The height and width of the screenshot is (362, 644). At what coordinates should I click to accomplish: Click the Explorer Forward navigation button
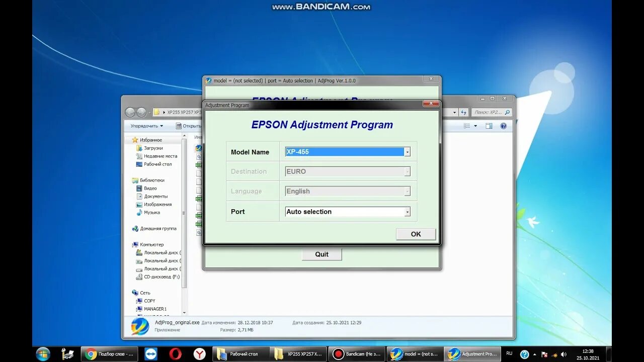pos(141,113)
